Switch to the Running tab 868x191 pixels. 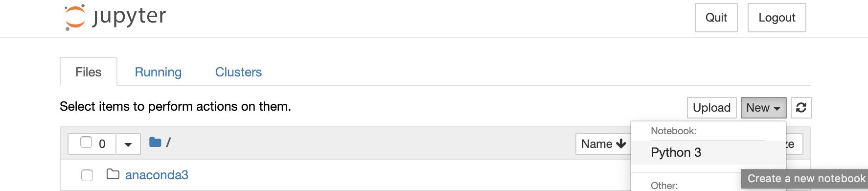(x=158, y=72)
